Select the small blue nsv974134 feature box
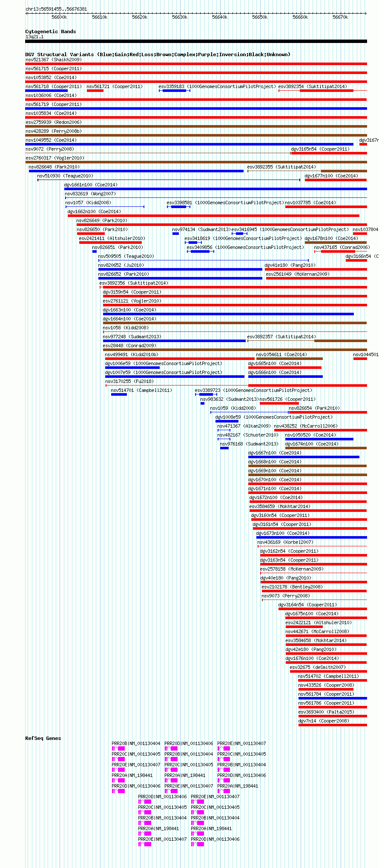The image size is (379, 868). (175, 234)
